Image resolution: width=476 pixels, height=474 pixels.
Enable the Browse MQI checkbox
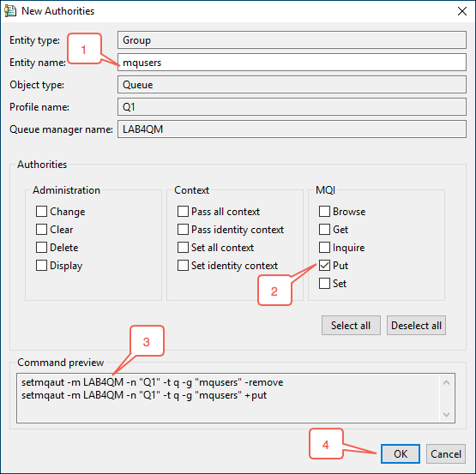click(x=324, y=211)
